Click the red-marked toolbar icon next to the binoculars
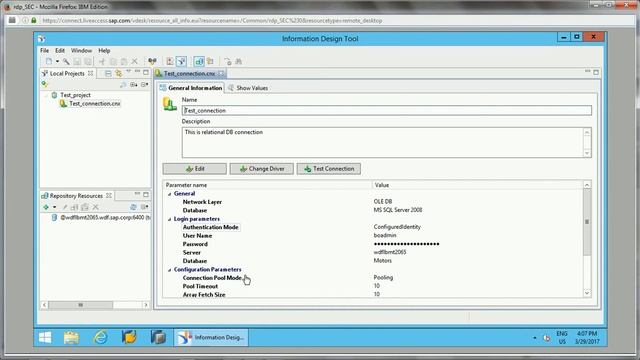The image size is (640, 360). coord(170,62)
